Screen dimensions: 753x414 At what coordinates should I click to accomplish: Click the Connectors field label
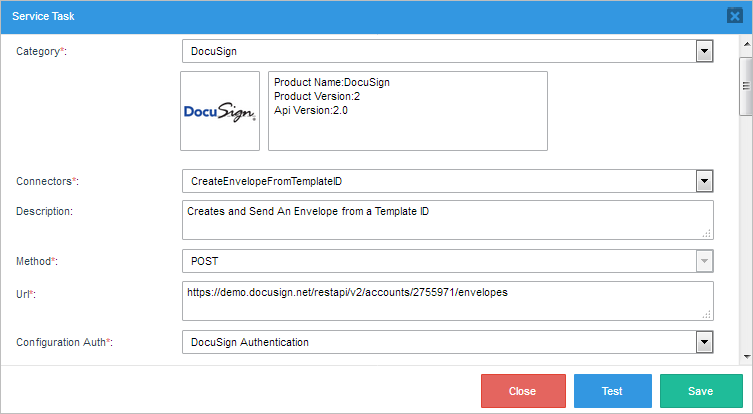[x=47, y=181]
